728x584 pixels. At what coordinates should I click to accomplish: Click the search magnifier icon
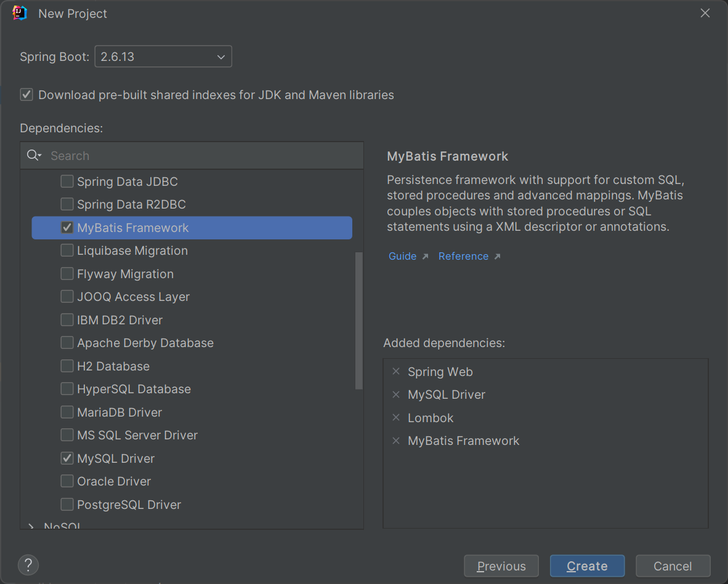[34, 156]
